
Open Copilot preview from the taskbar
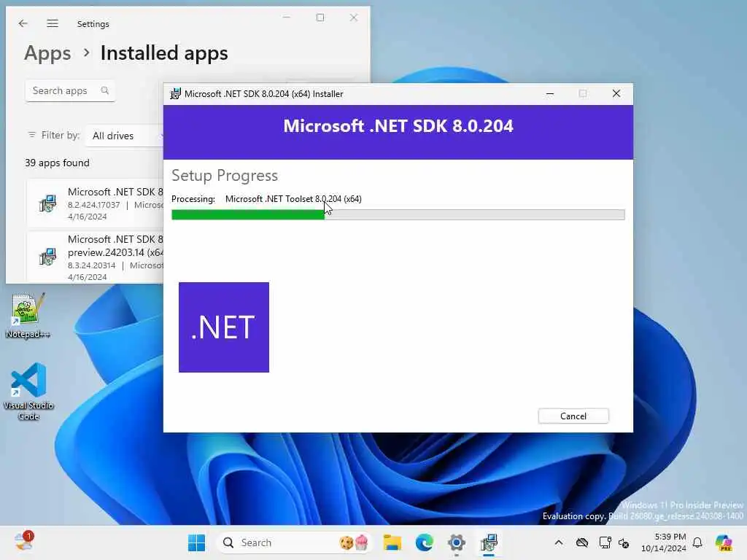click(724, 542)
